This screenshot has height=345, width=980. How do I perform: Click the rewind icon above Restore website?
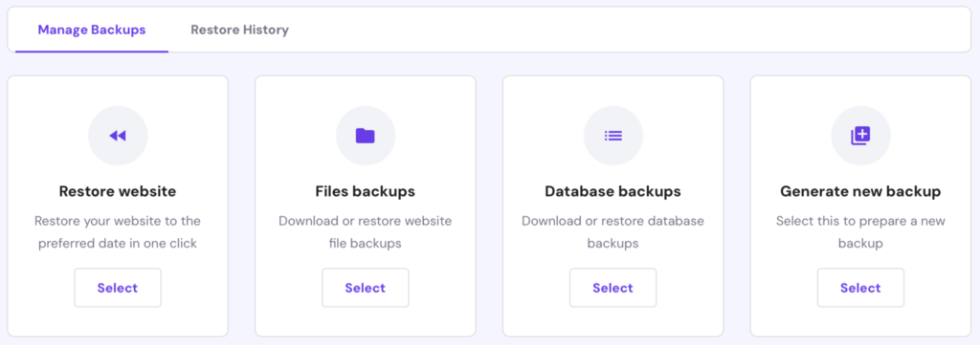118,136
